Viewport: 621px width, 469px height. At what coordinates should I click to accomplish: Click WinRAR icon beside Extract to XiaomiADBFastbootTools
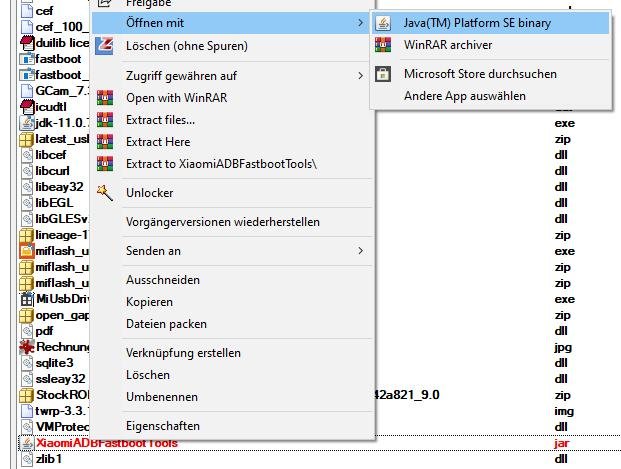point(105,164)
